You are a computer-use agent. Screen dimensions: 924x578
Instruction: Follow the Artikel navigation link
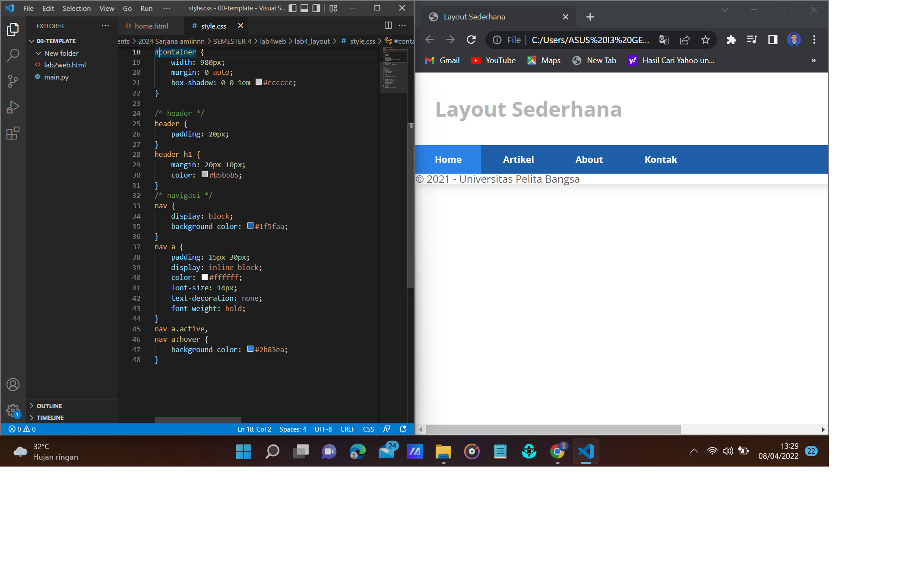(518, 159)
